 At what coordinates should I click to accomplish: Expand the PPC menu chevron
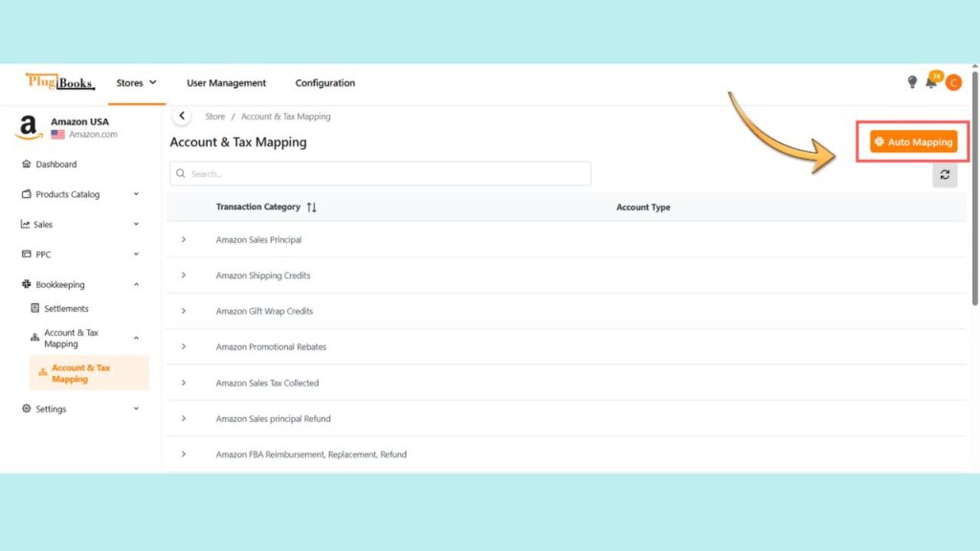136,253
